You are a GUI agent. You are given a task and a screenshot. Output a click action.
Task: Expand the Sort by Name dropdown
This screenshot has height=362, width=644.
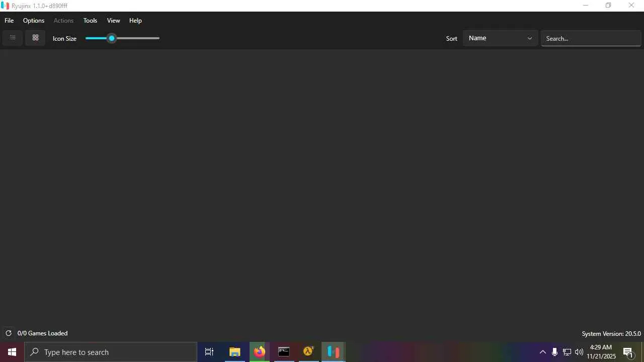click(x=500, y=38)
